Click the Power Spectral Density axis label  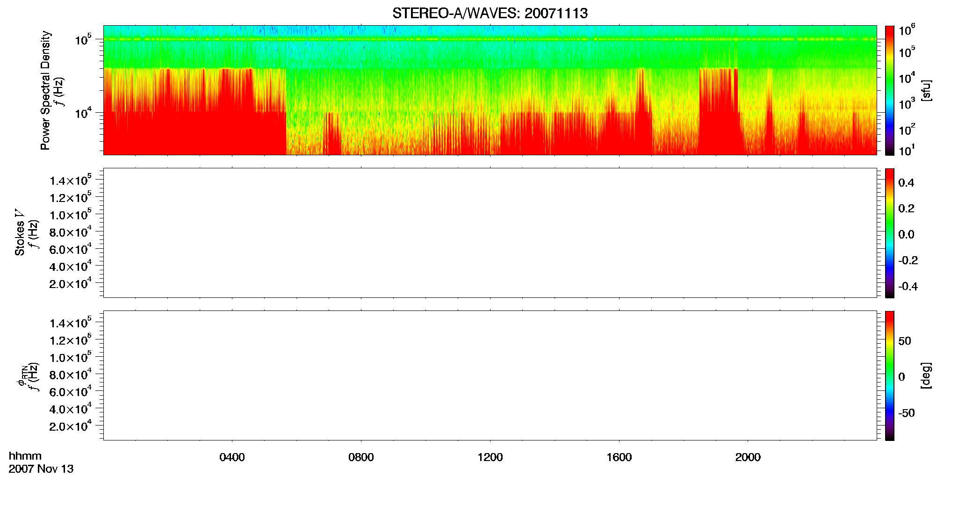click(45, 90)
